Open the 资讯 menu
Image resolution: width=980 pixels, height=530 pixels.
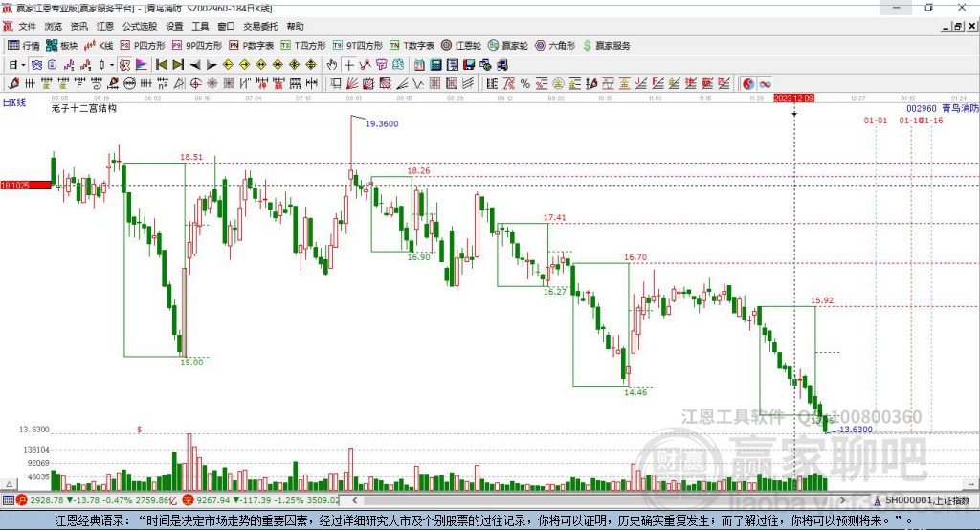coord(78,26)
